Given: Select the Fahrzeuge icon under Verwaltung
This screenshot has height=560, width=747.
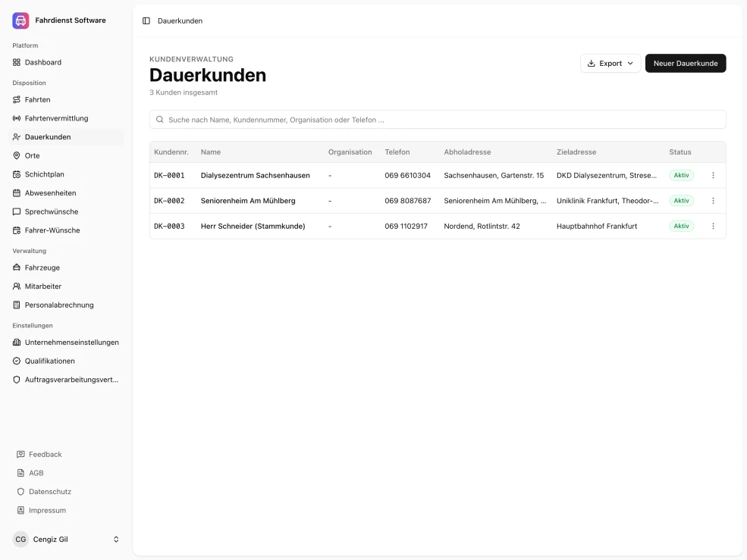Looking at the screenshot, I should (16, 267).
